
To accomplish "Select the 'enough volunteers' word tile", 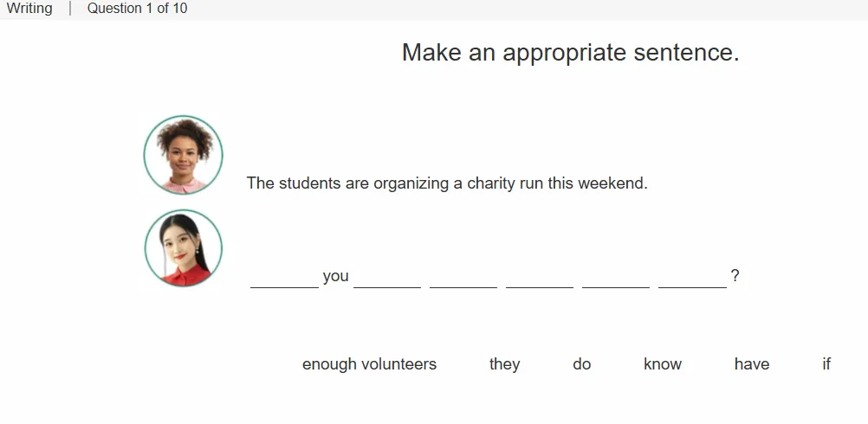I will coord(369,363).
